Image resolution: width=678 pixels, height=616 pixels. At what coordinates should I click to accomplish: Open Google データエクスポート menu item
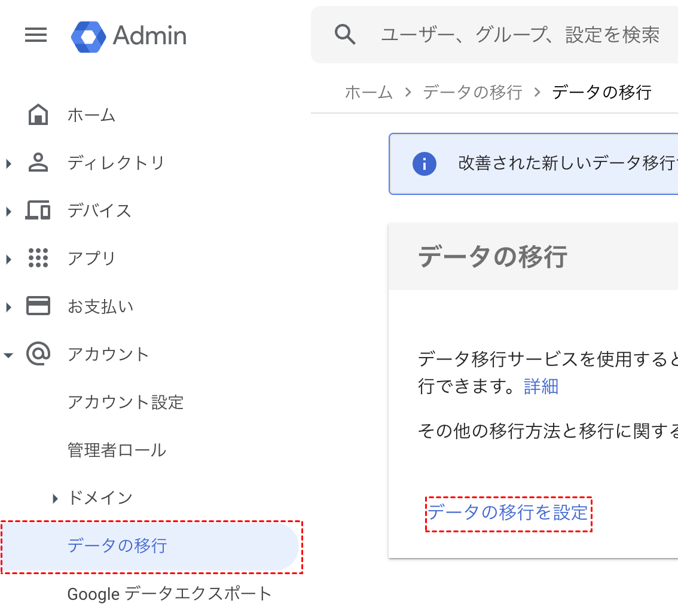click(x=169, y=594)
